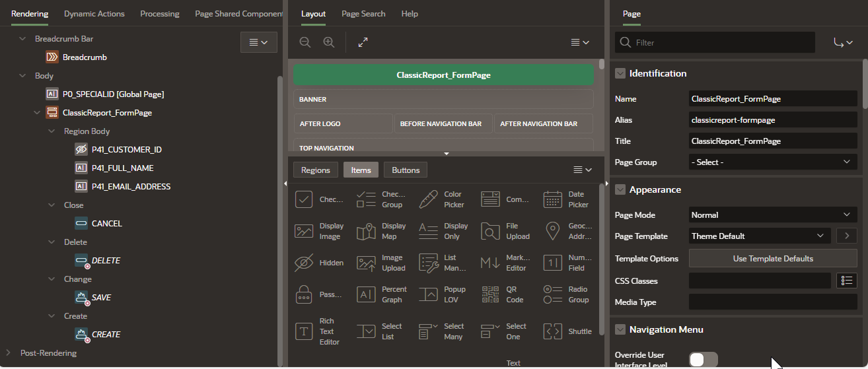This screenshot has height=369, width=868.
Task: Show the Buttons gallery
Action: tap(406, 170)
